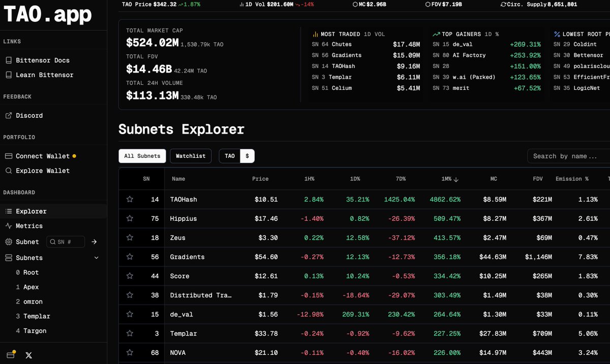Click the book icon beside Bittensor Docs
The height and width of the screenshot is (364, 610).
click(x=9, y=60)
